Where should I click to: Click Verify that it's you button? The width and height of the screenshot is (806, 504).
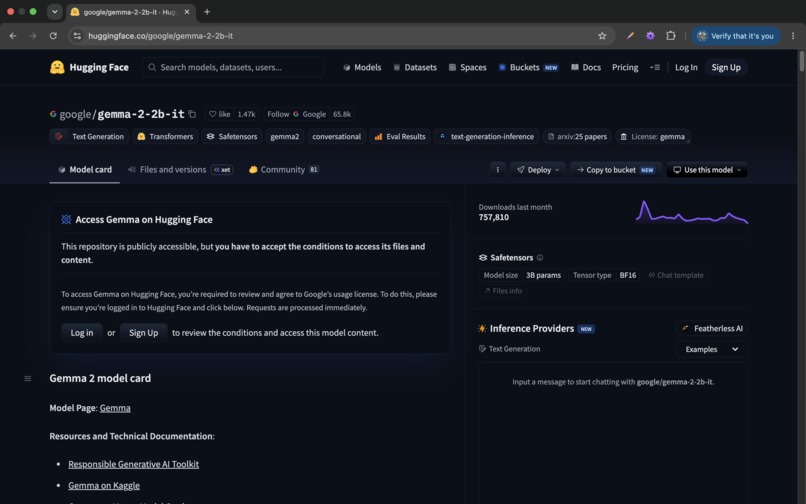coord(736,36)
